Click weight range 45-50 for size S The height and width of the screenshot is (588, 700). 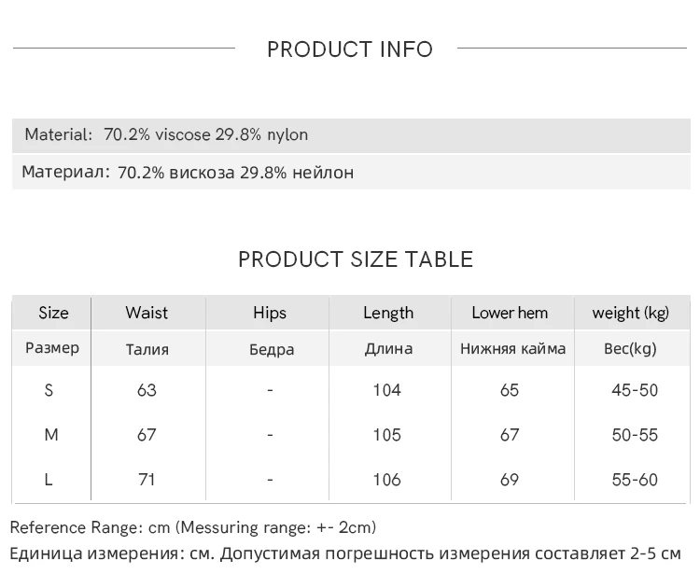[635, 390]
